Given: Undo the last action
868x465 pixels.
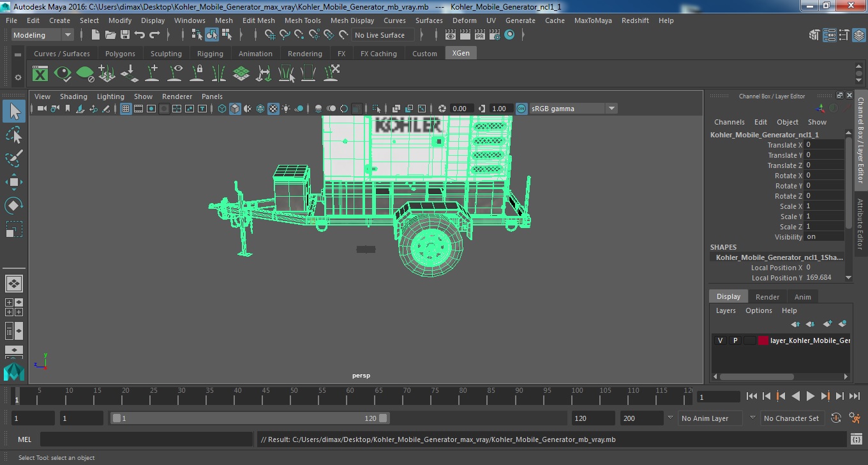Looking at the screenshot, I should point(140,35).
